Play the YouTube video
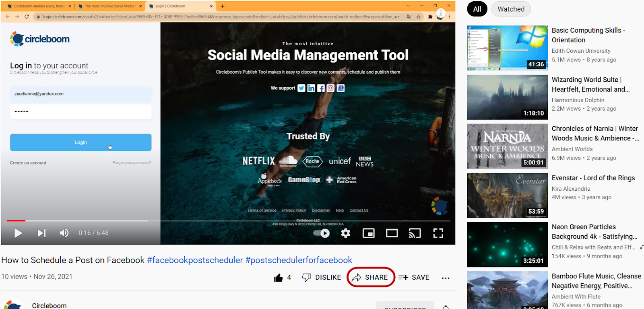Viewport: 644px width, 309px height. pyautogui.click(x=18, y=233)
